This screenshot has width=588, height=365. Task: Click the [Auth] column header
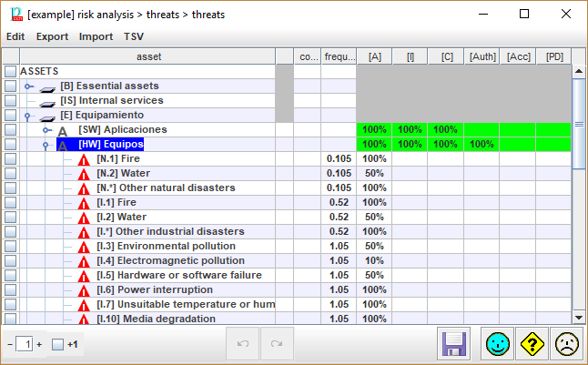[482, 56]
